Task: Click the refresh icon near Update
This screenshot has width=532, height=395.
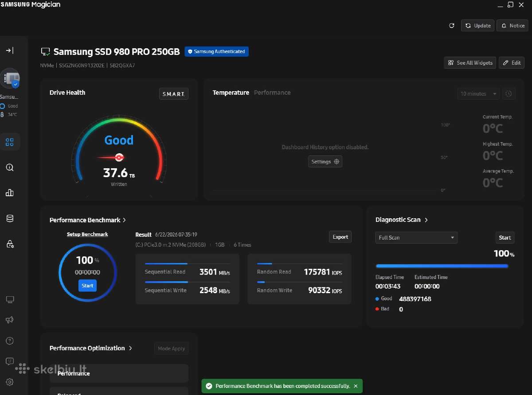Action: click(452, 26)
